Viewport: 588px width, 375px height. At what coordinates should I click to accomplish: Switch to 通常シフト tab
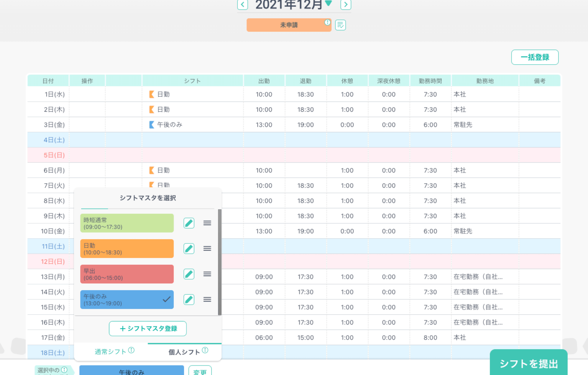click(110, 352)
